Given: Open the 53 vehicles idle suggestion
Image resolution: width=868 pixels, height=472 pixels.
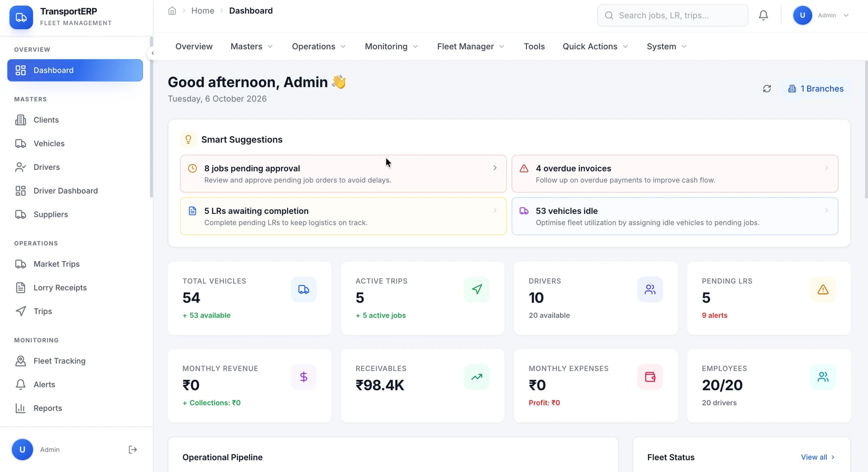Looking at the screenshot, I should coord(675,216).
